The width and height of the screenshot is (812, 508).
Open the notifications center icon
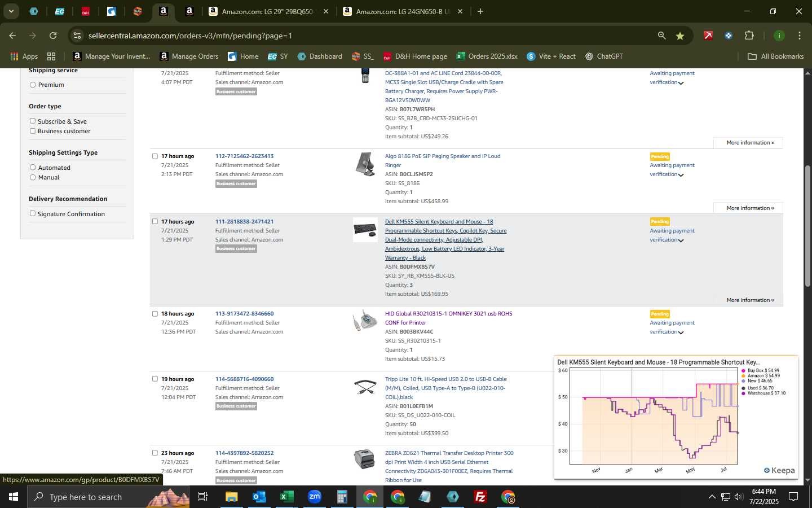tap(793, 497)
